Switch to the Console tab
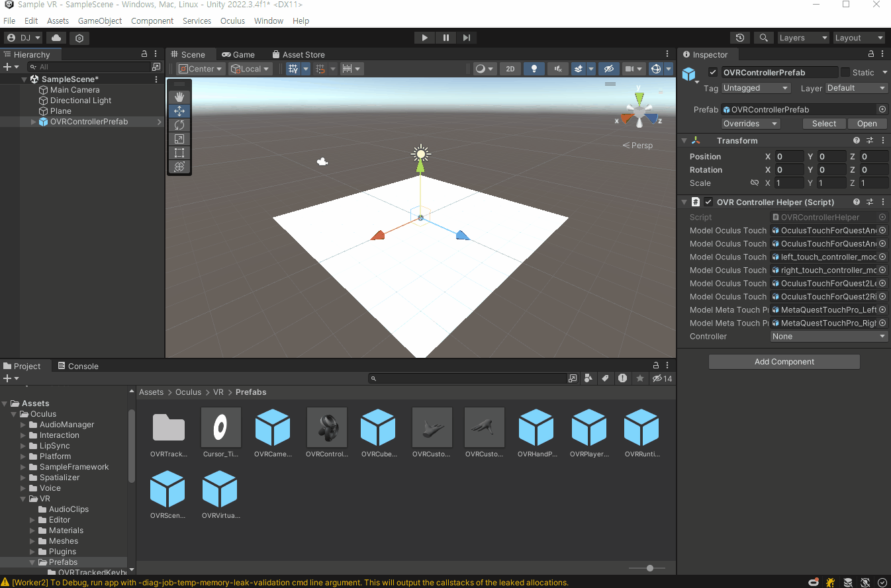Image resolution: width=891 pixels, height=588 pixels. (77, 366)
